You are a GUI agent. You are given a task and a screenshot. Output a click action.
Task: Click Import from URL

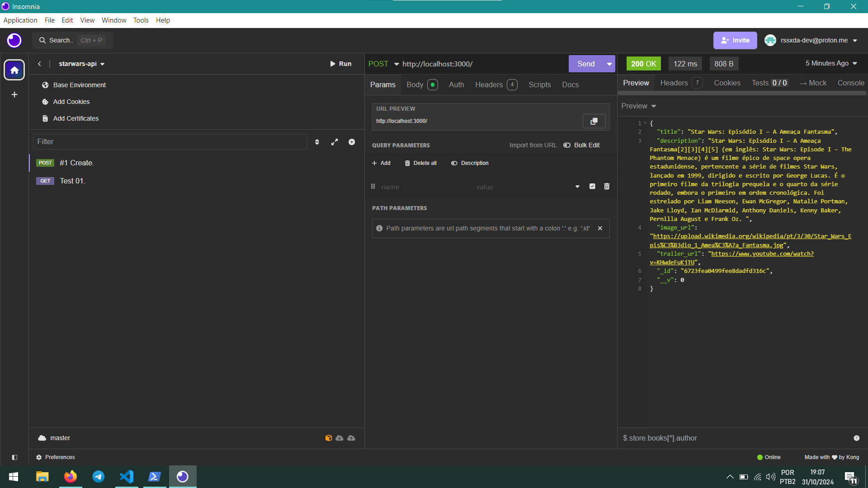(533, 145)
